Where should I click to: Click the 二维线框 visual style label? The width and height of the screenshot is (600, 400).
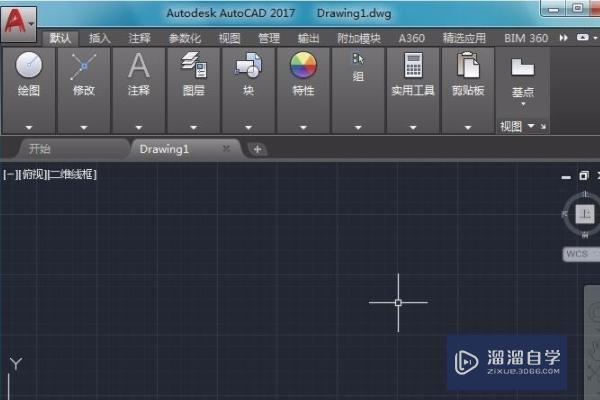pos(73,175)
